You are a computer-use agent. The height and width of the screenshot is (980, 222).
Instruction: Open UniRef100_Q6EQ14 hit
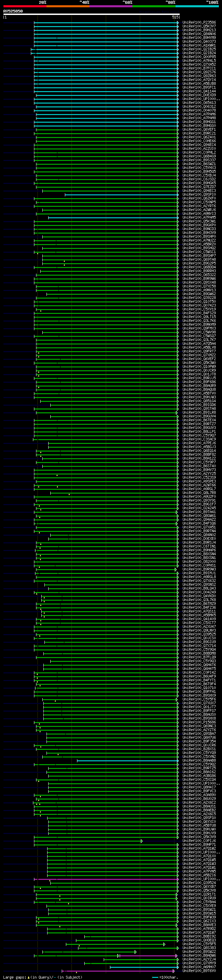click(x=199, y=451)
